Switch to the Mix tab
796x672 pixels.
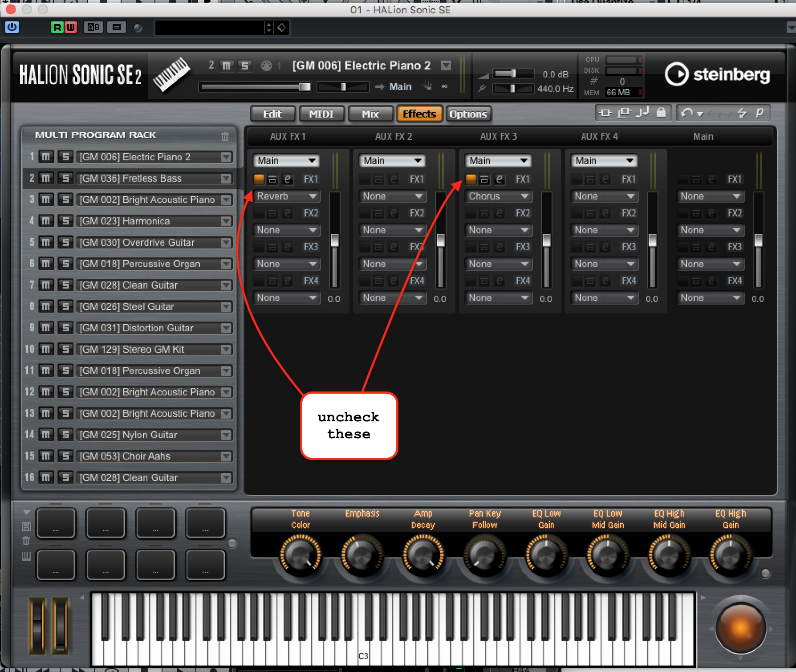pyautogui.click(x=370, y=114)
